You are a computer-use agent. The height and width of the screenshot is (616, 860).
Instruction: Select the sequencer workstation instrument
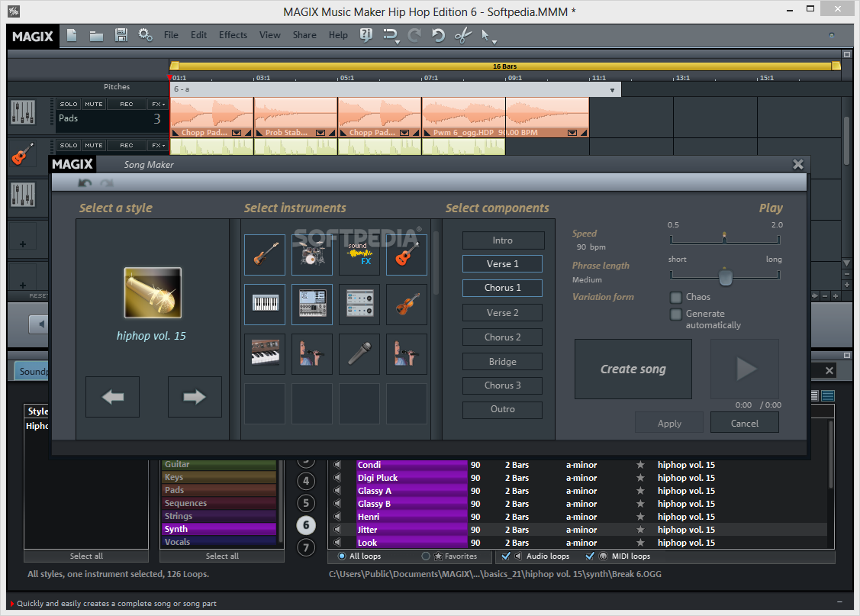pyautogui.click(x=312, y=305)
